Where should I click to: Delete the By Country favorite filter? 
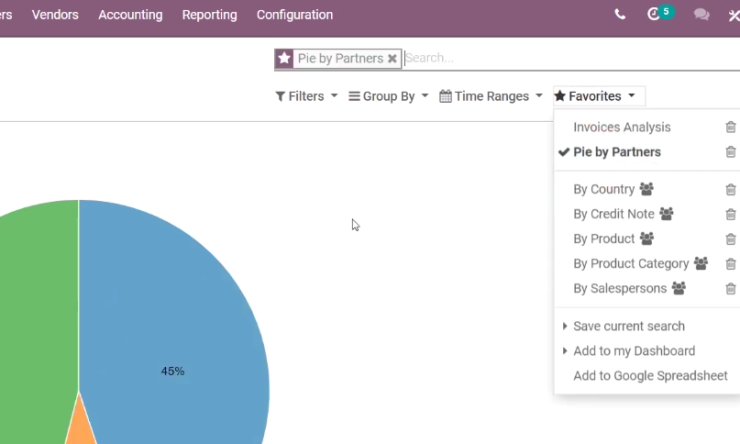coord(731,189)
